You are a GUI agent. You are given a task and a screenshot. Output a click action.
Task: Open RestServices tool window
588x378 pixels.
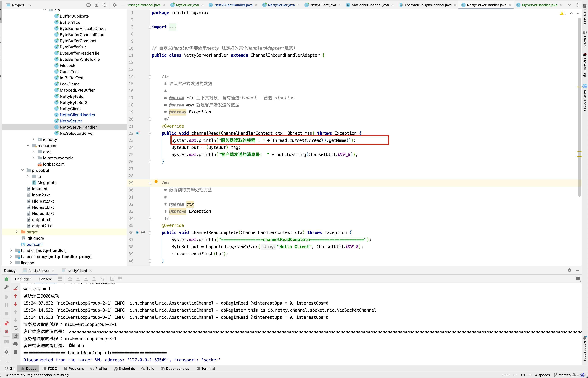pos(585,97)
